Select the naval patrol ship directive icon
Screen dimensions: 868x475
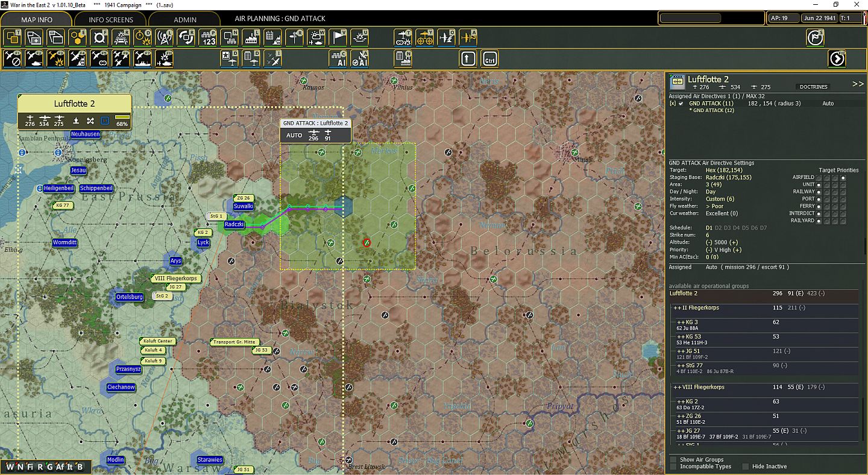143,58
